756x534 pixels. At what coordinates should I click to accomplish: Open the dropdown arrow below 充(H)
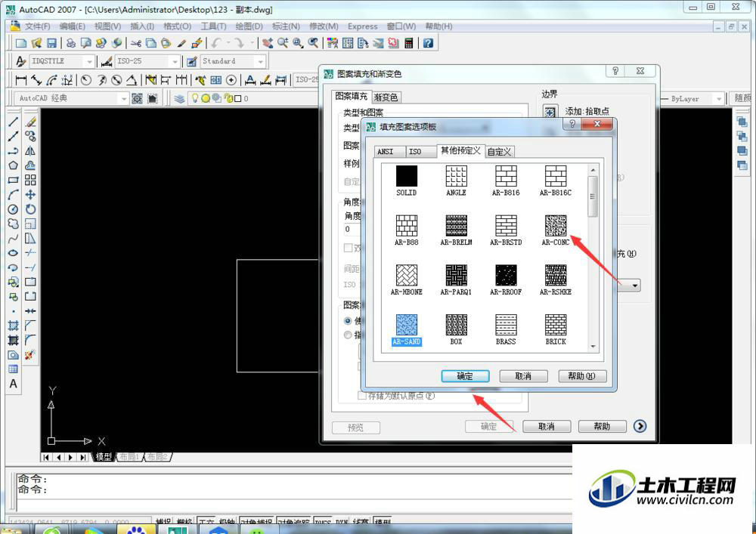click(x=635, y=286)
